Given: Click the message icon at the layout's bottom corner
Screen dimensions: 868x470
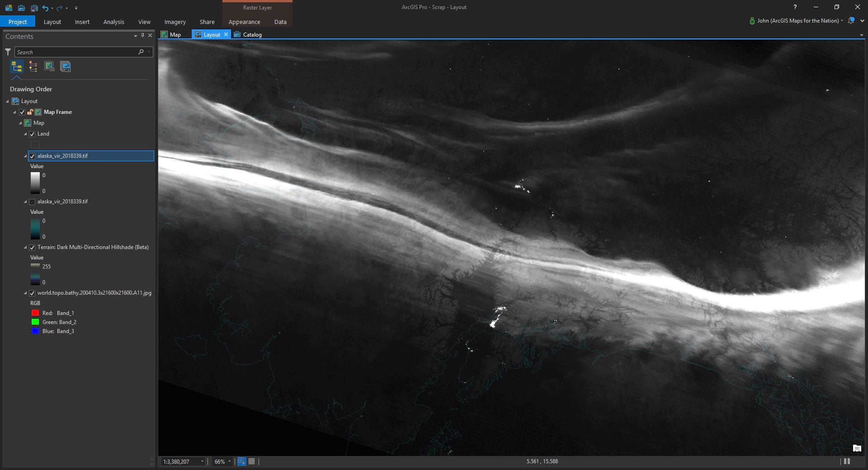Looking at the screenshot, I should coord(857,448).
